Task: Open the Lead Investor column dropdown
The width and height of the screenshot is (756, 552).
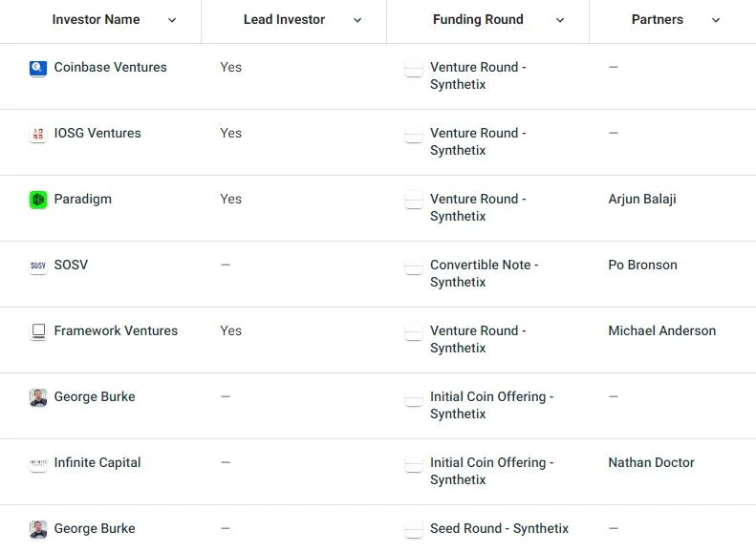Action: 357,20
